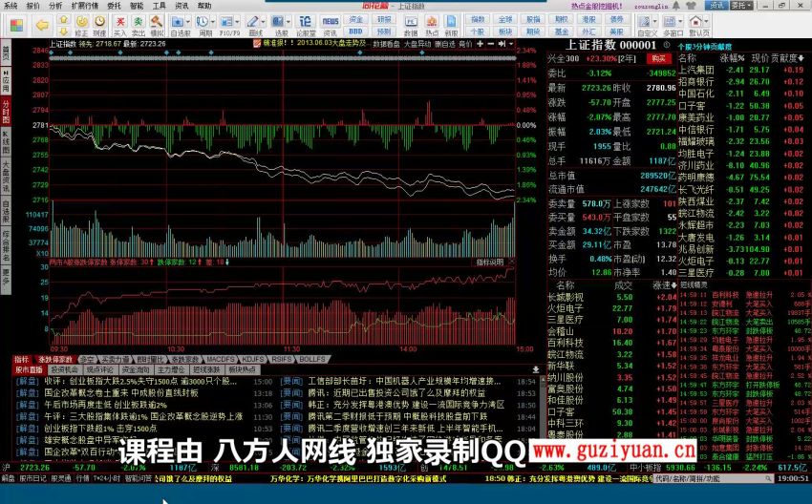Open the F10/F9 info icon
The width and height of the screenshot is (812, 504).
226,24
